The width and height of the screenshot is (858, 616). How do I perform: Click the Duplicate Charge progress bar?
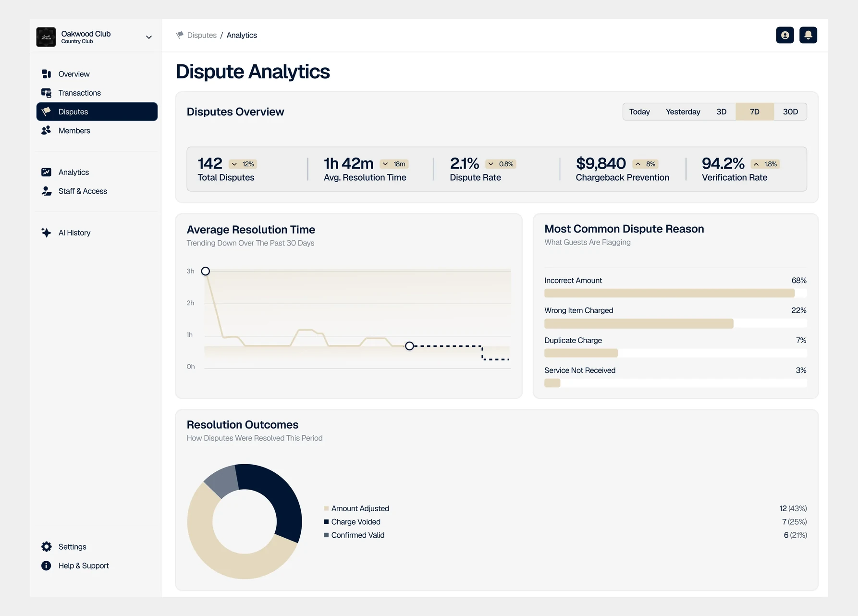click(675, 353)
